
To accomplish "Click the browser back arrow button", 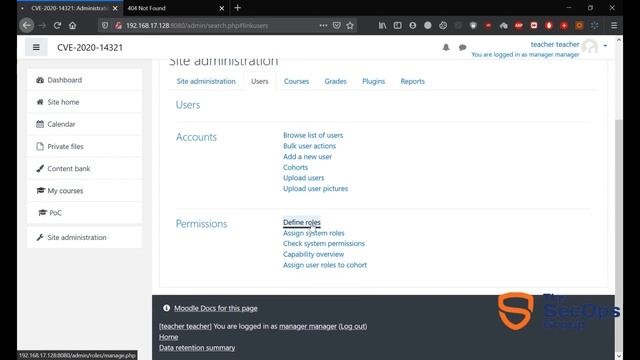I will coord(27,25).
